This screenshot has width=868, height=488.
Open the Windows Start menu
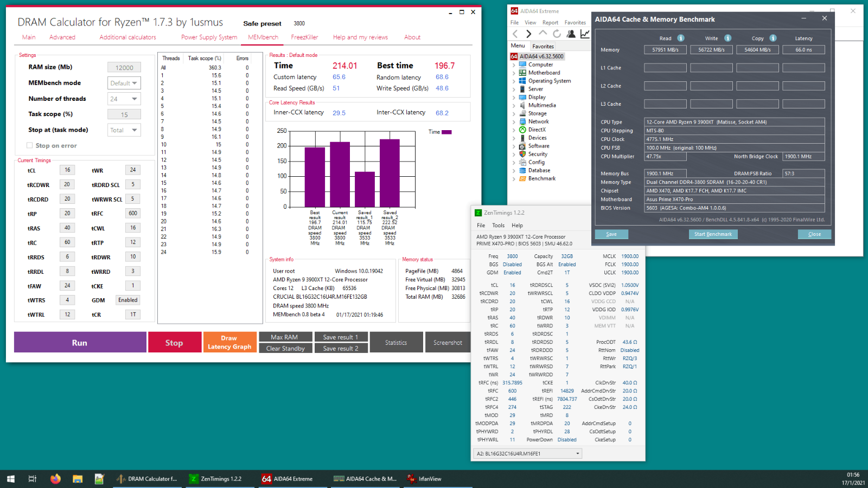(x=11, y=479)
